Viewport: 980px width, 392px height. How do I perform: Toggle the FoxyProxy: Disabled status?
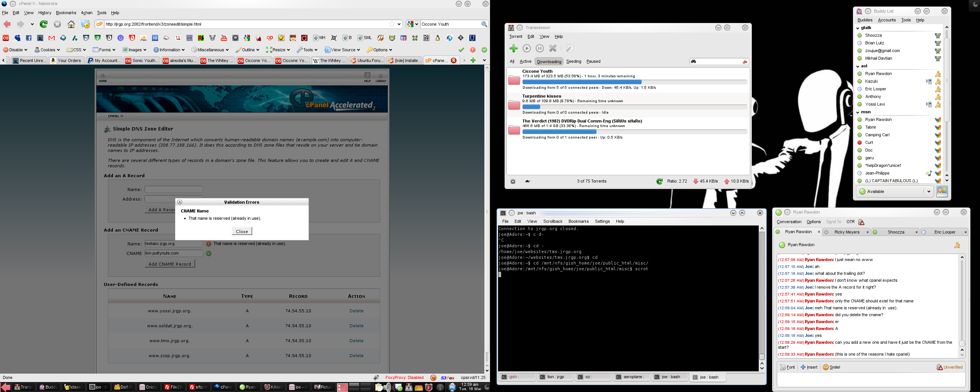pyautogui.click(x=404, y=377)
